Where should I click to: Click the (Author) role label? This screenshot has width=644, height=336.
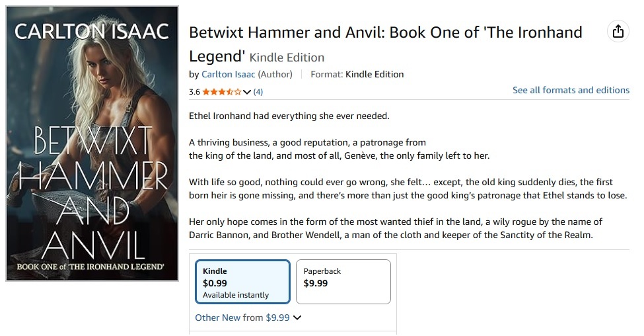point(274,74)
